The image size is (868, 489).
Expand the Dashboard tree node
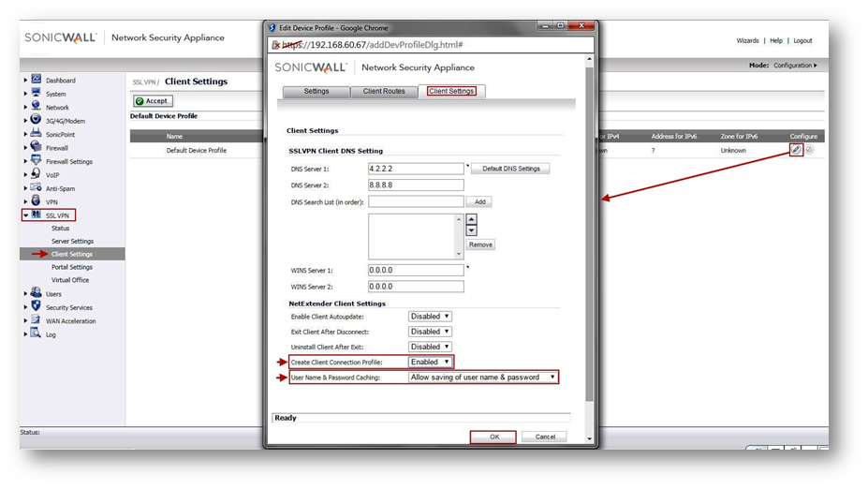tap(25, 81)
